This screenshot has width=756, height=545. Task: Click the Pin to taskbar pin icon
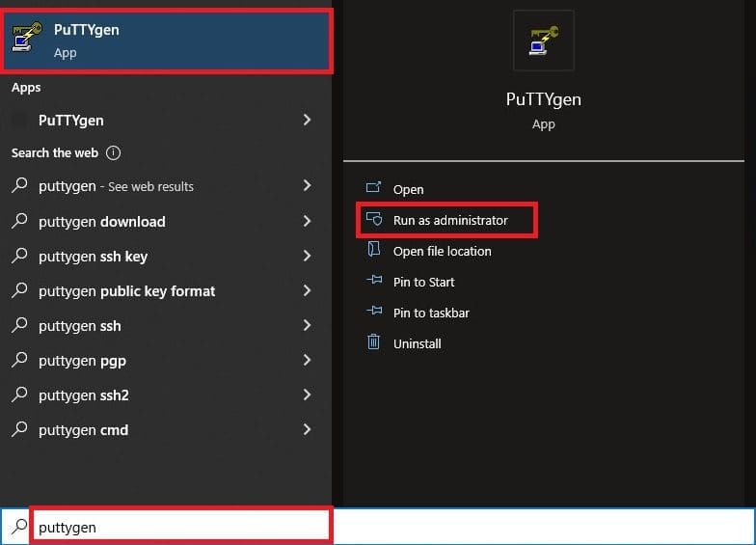374,311
